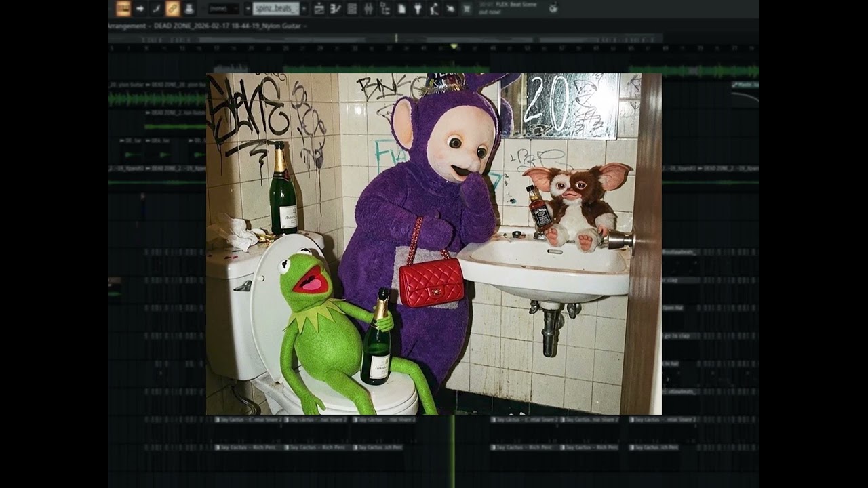Select the leftmost Say Cactus Snare clip
Viewport: 868px width, 488px height.
248,420
